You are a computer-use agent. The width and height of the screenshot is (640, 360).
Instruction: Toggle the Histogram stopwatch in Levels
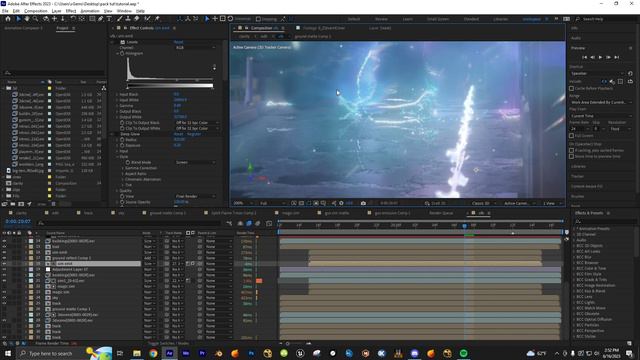[122, 53]
